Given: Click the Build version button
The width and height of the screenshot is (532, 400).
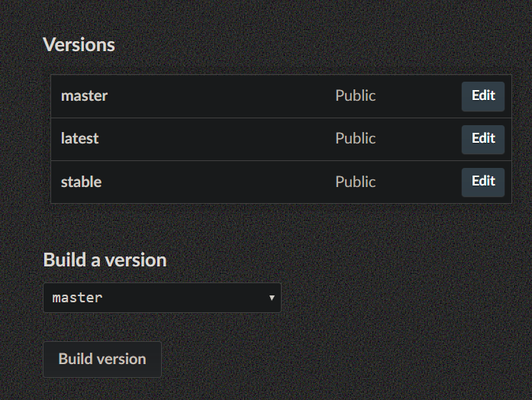Looking at the screenshot, I should click(102, 360).
